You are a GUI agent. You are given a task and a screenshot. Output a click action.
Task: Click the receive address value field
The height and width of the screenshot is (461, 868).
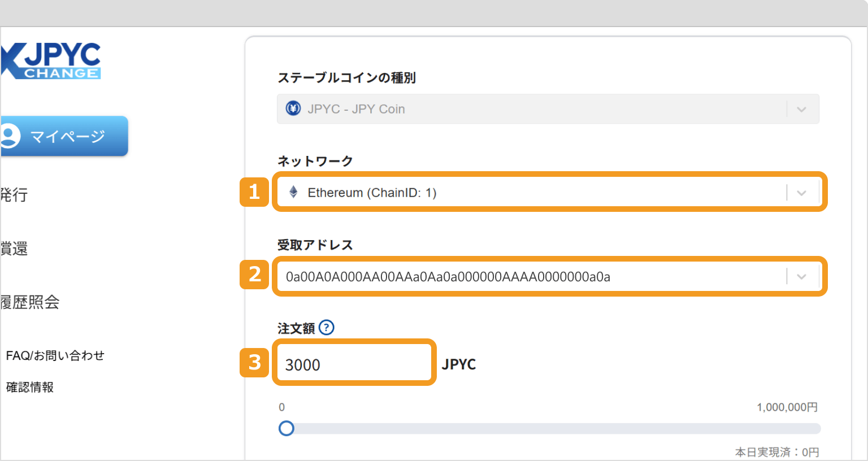[x=509, y=276]
